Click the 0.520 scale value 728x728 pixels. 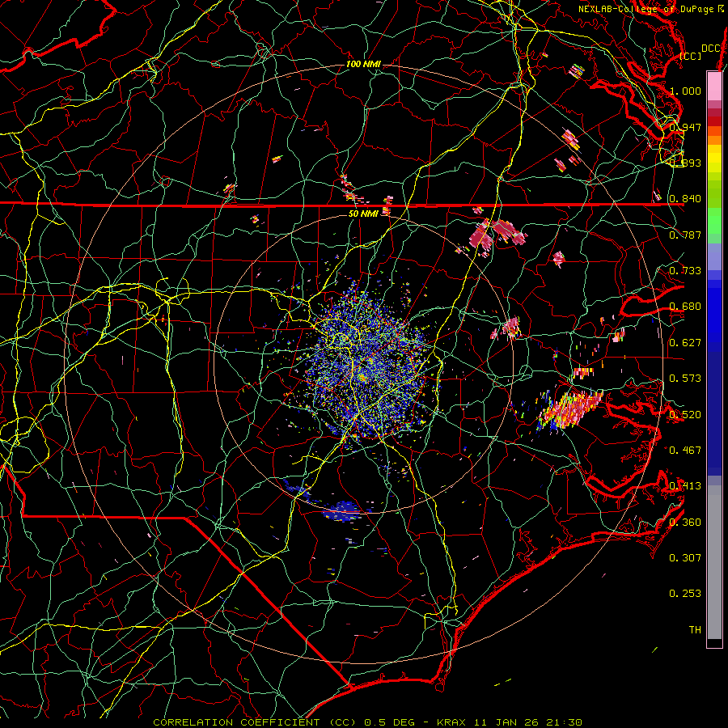tap(685, 415)
